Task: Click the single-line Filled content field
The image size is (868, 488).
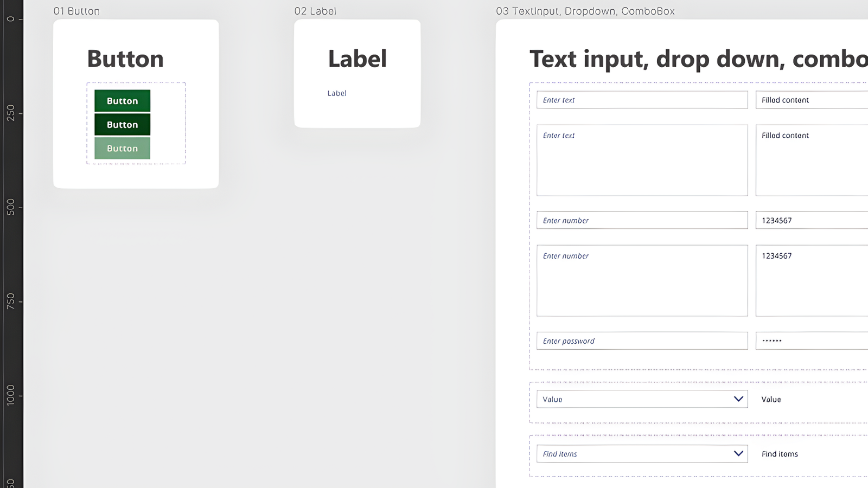Action: [812, 100]
